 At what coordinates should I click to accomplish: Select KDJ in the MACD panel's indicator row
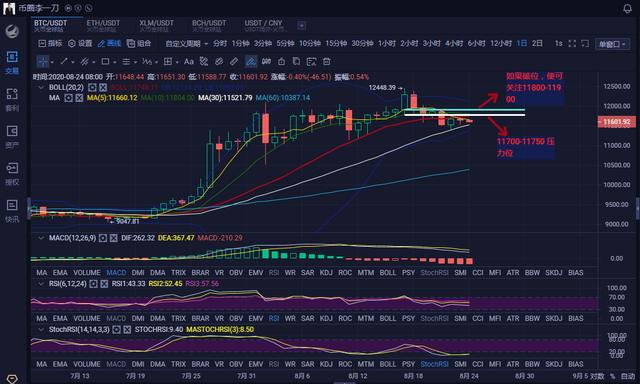click(x=326, y=273)
